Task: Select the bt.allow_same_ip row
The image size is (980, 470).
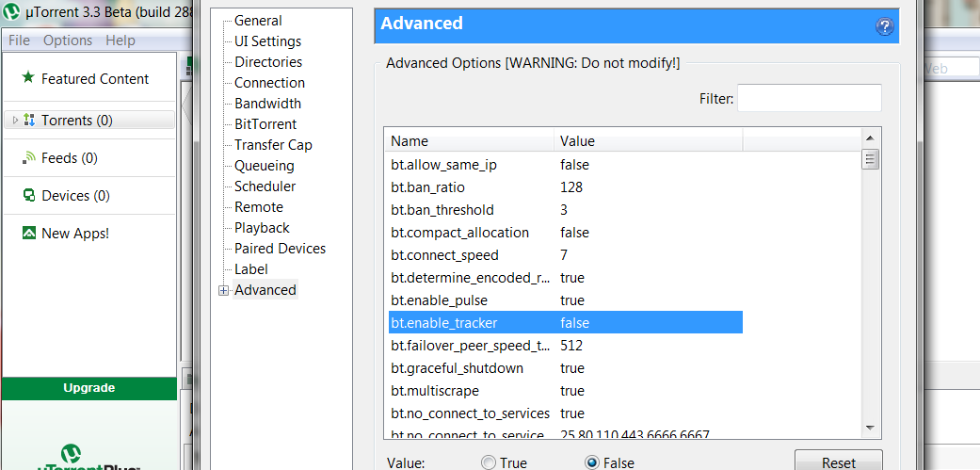Action: 566,165
